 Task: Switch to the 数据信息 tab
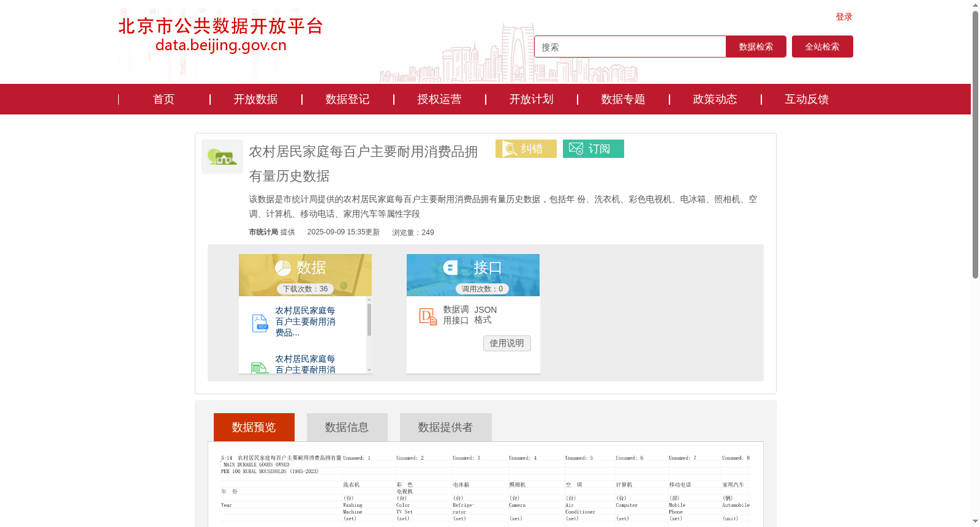point(347,427)
